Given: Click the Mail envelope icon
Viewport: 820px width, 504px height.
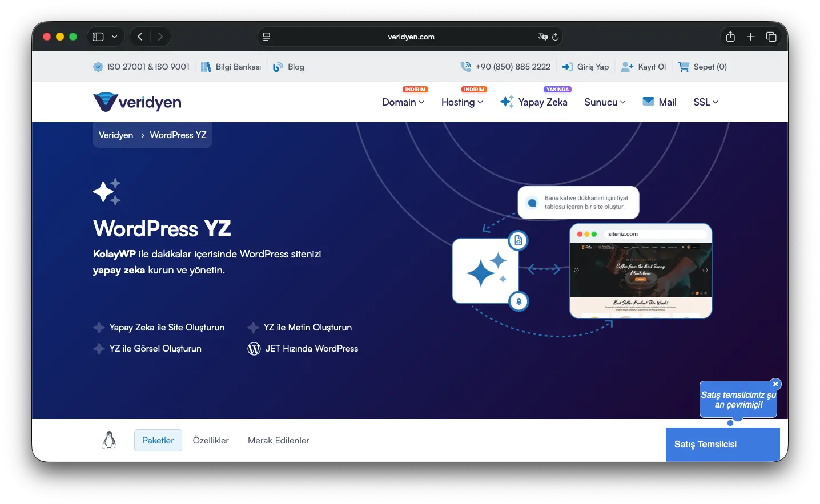Looking at the screenshot, I should point(648,102).
